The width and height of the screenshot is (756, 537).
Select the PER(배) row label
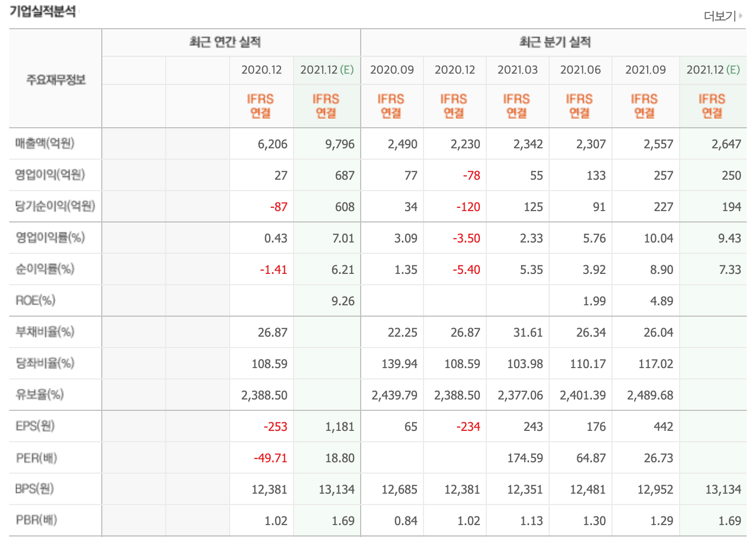36,458
